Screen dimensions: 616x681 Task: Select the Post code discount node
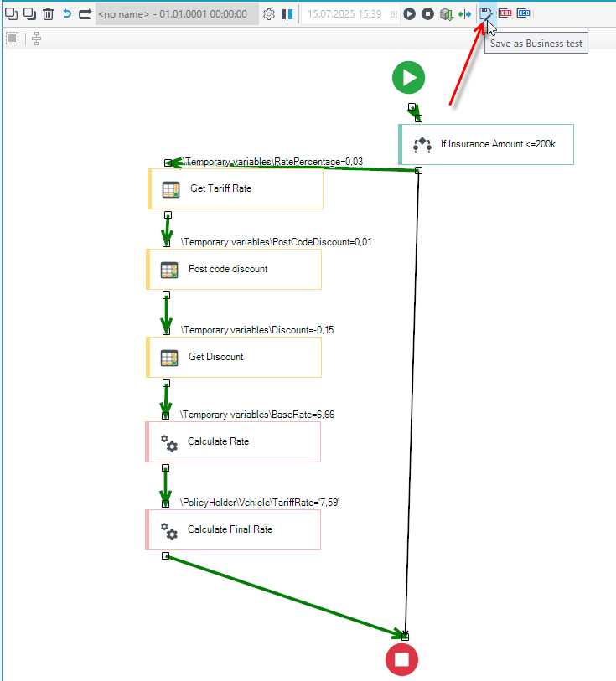click(234, 269)
